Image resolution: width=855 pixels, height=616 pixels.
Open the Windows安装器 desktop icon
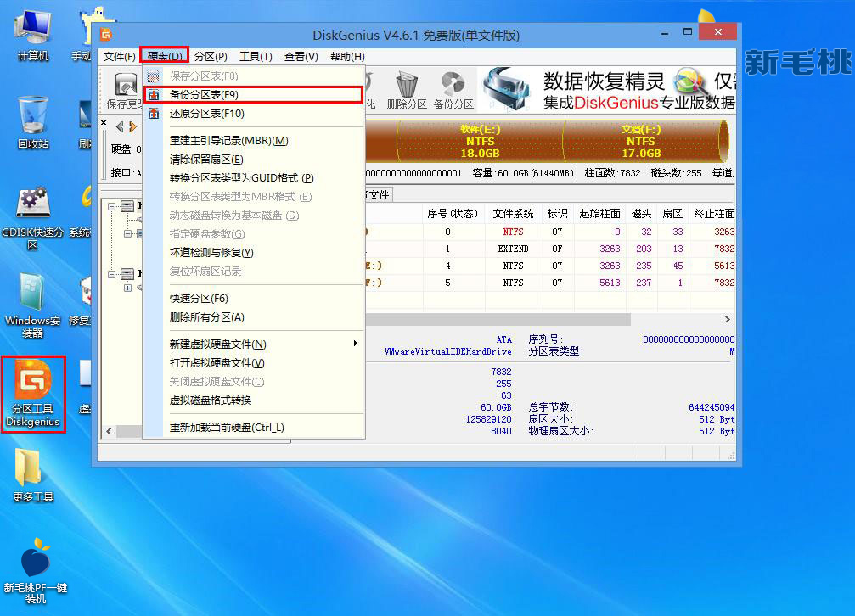[x=33, y=305]
